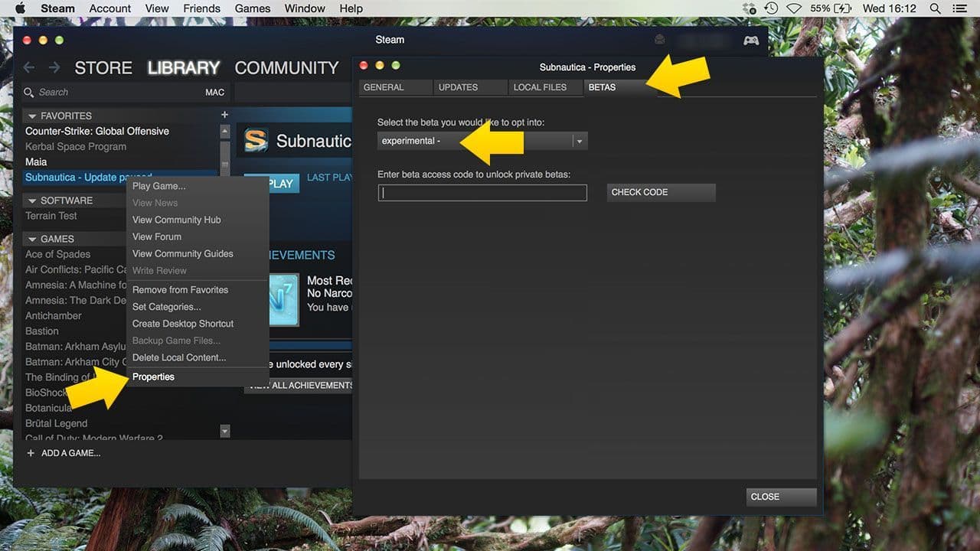The height and width of the screenshot is (551, 980).
Task: Add a game to Favorites with plus icon
Action: click(224, 114)
